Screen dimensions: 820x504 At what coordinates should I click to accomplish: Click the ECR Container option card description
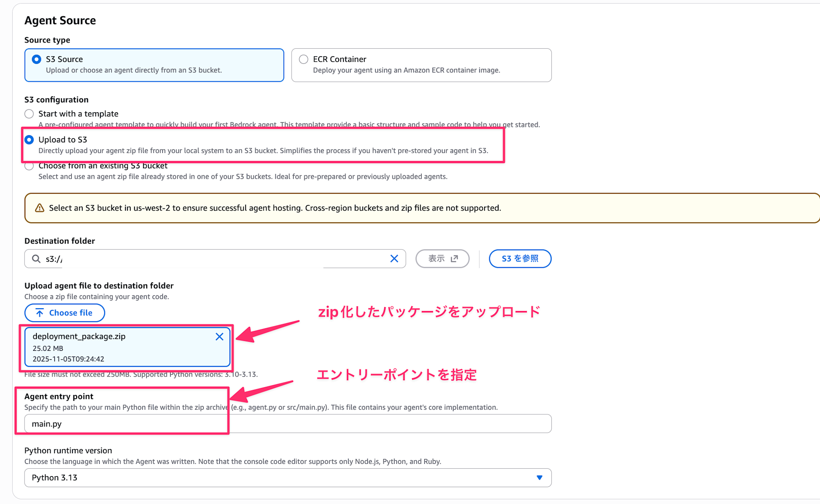pyautogui.click(x=406, y=70)
